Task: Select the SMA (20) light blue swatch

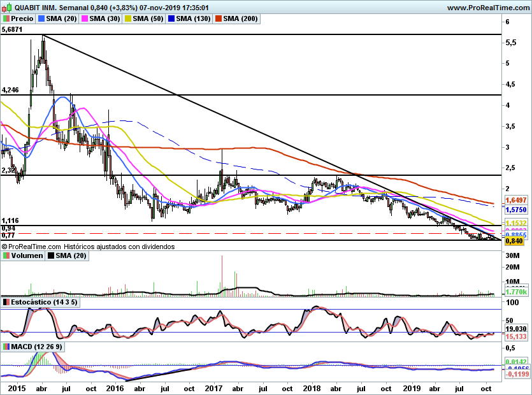Action: click(41, 18)
